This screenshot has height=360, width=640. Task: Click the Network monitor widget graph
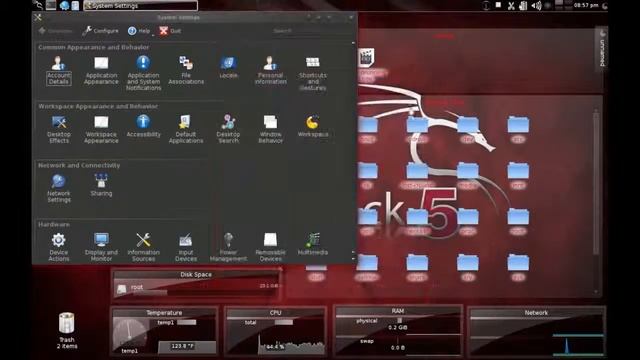click(x=578, y=344)
